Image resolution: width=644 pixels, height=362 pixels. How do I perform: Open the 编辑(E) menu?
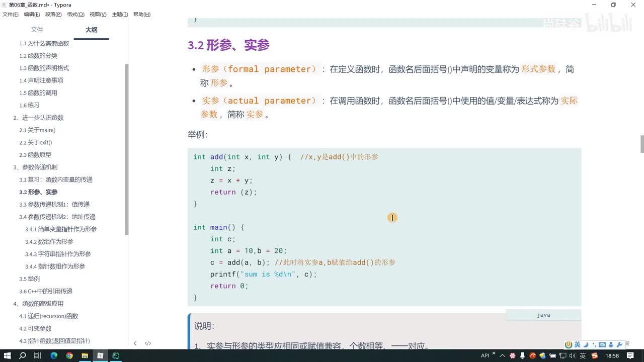point(32,15)
